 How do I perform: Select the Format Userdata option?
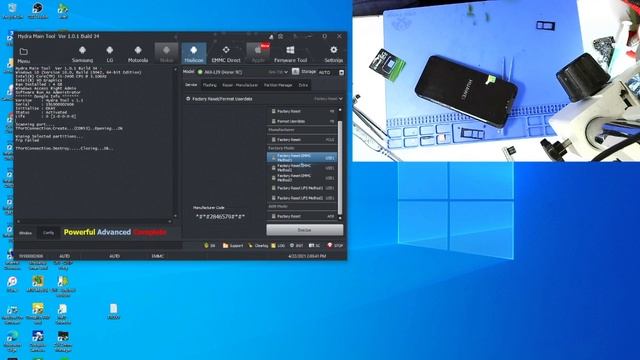[x=302, y=121]
